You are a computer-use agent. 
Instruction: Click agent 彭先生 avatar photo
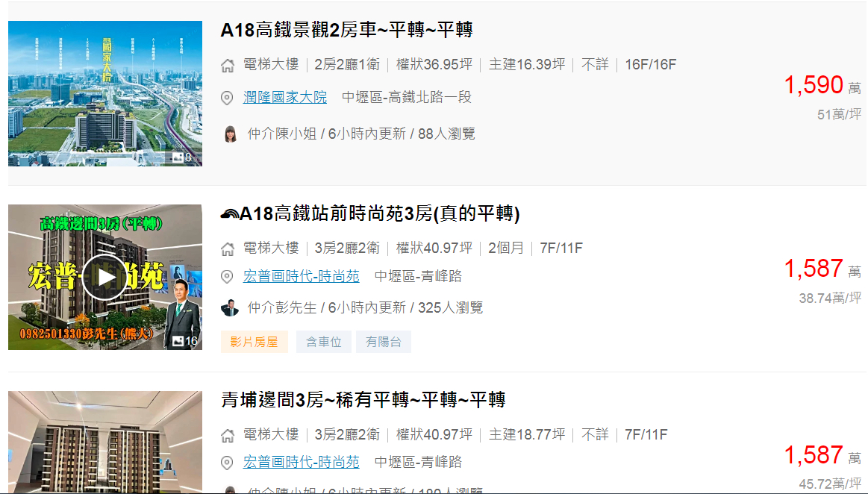pyautogui.click(x=230, y=307)
